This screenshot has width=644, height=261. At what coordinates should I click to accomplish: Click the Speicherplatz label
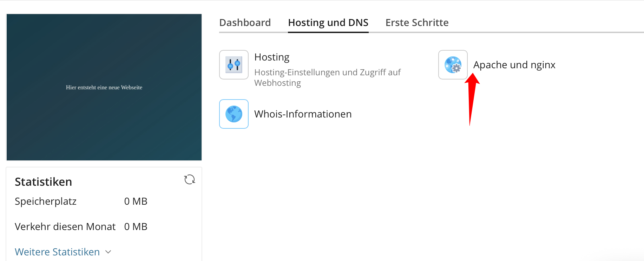[46, 201]
